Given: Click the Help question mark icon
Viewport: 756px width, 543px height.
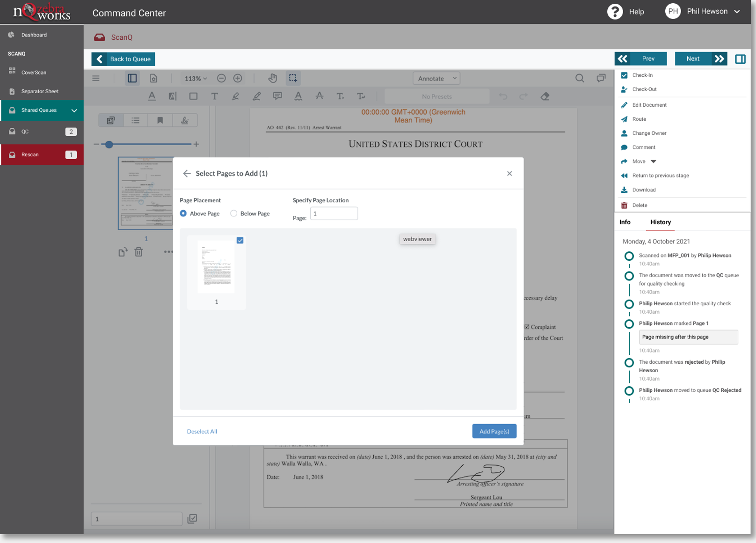Looking at the screenshot, I should [x=614, y=12].
